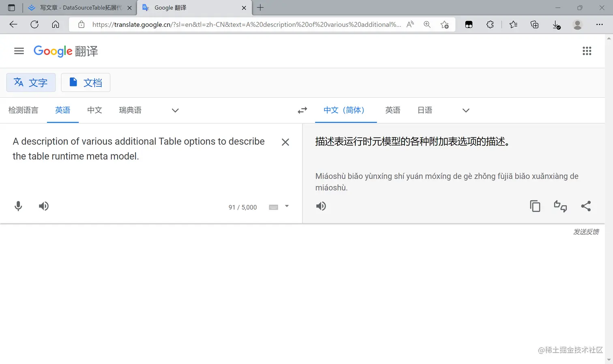
Task: Select 中文 as source language
Action: click(x=94, y=110)
